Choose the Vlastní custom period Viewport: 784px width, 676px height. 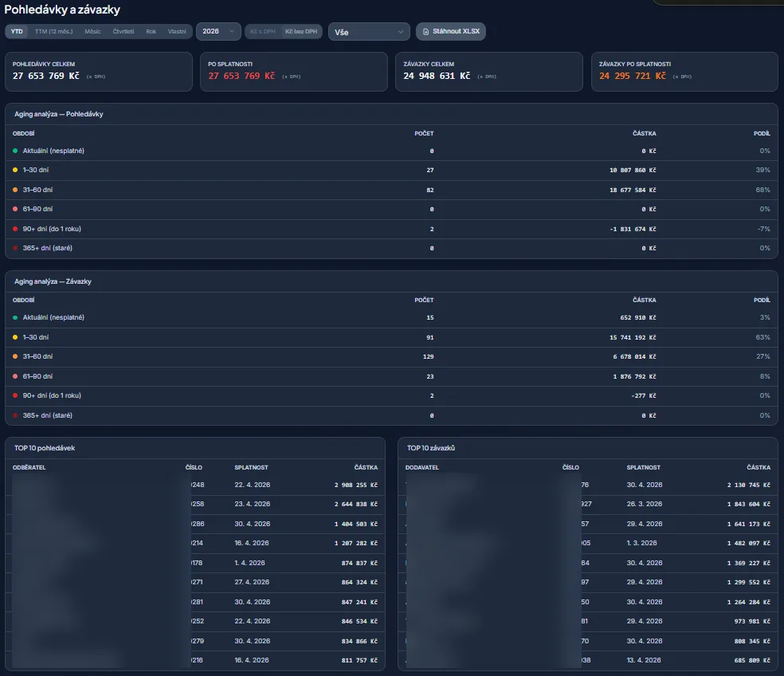(x=177, y=32)
